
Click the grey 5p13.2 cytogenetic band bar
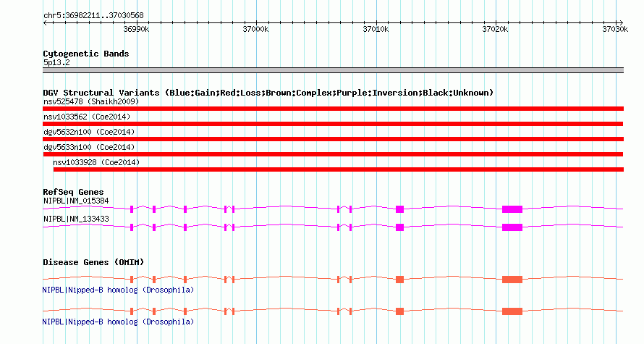pos(333,70)
